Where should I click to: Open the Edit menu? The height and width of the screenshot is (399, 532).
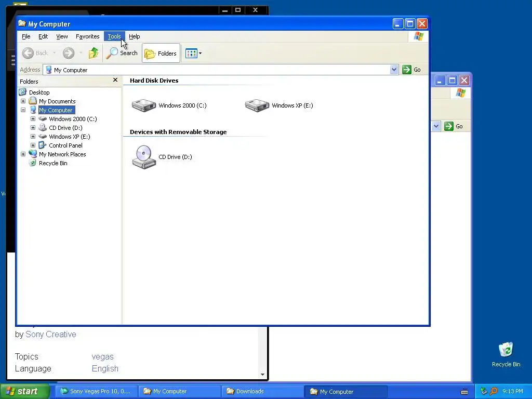pos(43,36)
